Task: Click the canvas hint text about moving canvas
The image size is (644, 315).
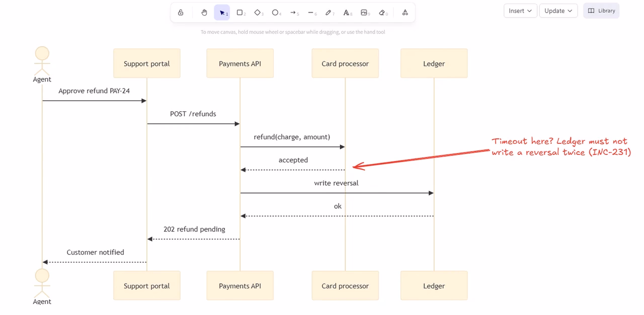Action: click(293, 32)
